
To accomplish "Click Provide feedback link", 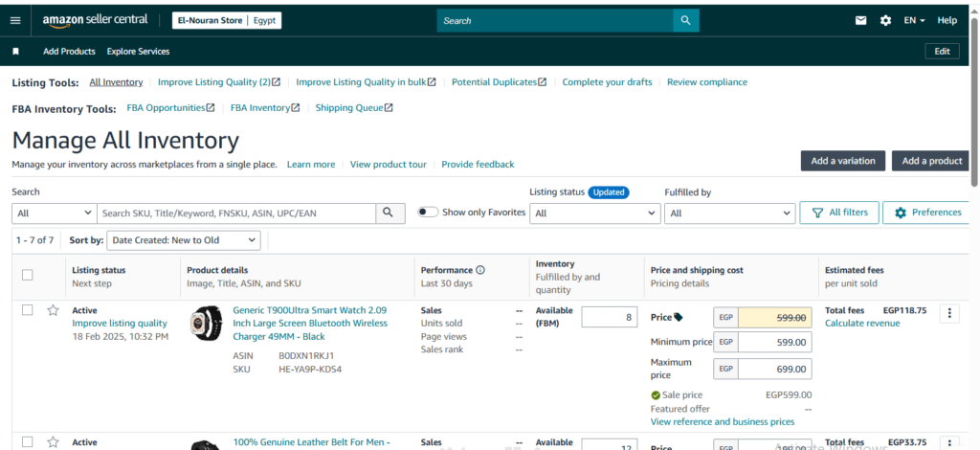I will (x=479, y=165).
